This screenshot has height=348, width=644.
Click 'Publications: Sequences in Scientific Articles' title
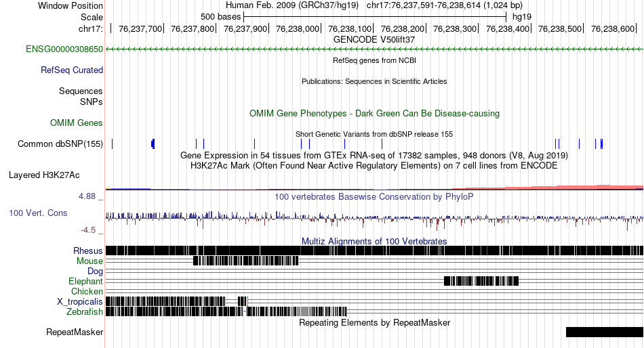tap(374, 81)
